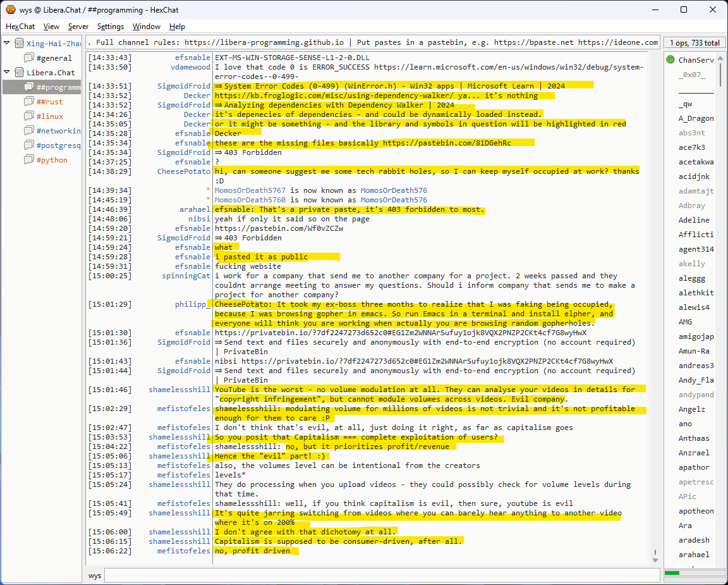Screen dimensions: 728x585
Task: Click the #general channel chat bubble icon
Action: [29, 58]
